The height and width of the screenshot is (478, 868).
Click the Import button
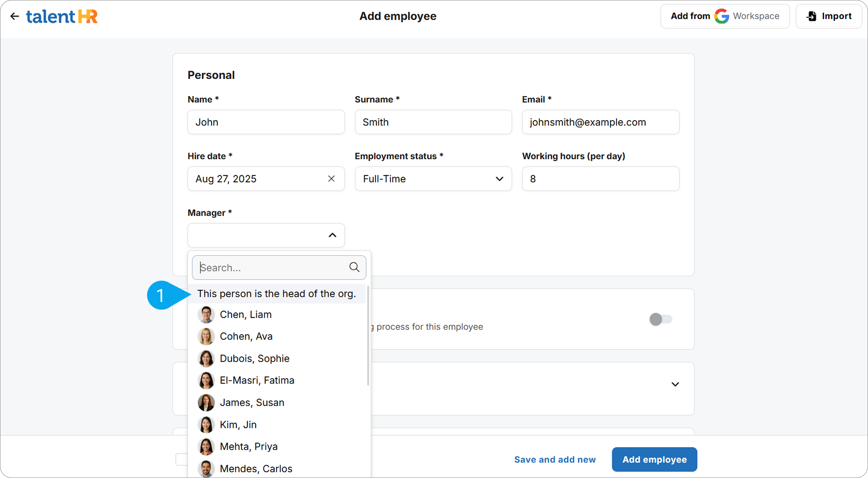pos(828,16)
